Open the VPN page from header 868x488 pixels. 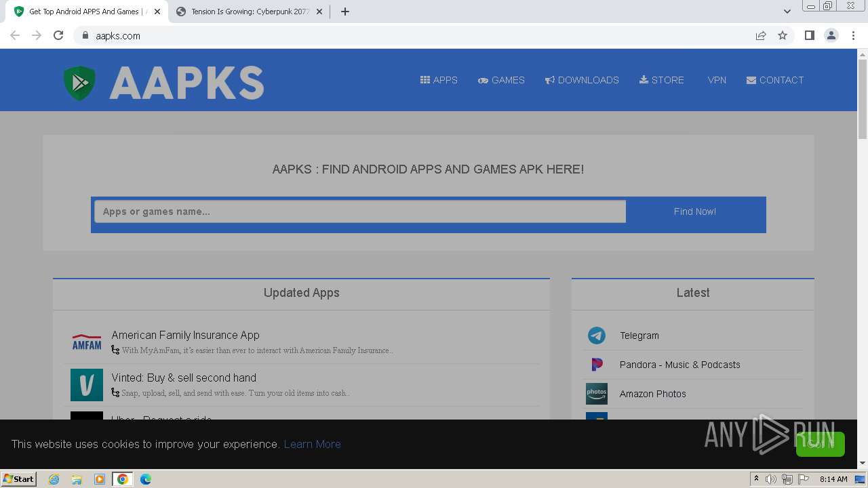[x=717, y=80]
